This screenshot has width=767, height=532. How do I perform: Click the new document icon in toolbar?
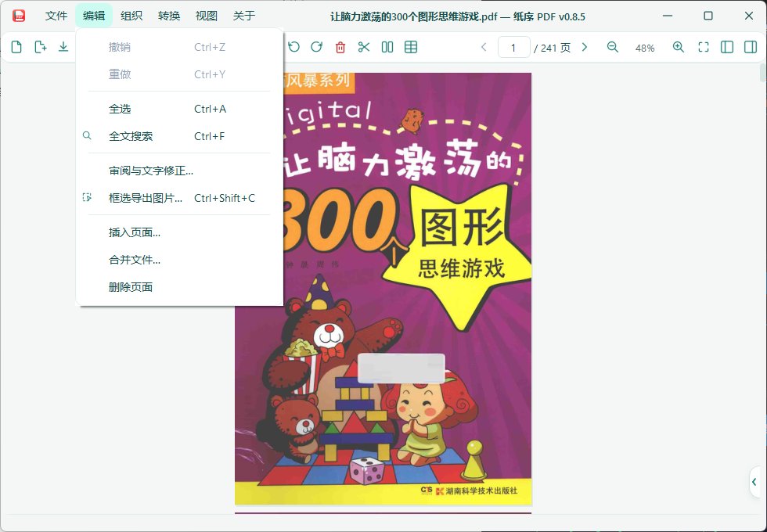[16, 47]
